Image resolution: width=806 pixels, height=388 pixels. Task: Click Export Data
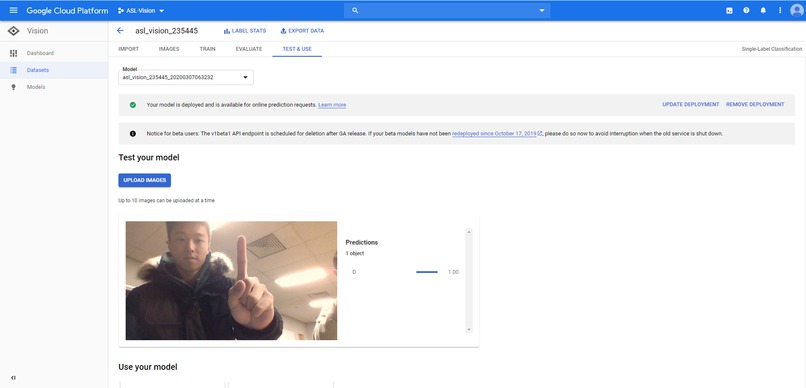302,31
